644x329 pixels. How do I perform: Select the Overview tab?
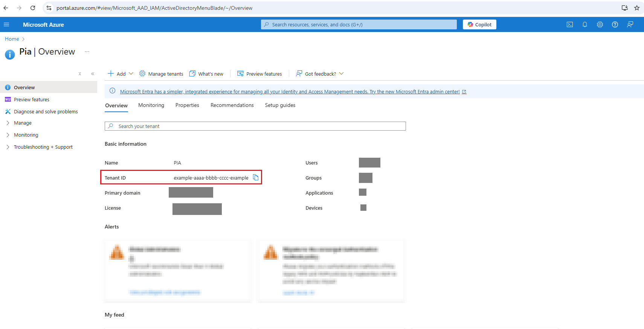(116, 105)
